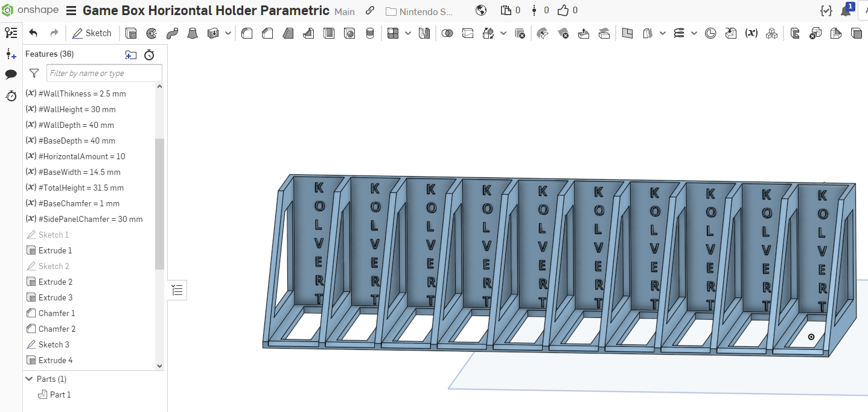
Task: Open versions and history sidebar
Action: click(11, 96)
